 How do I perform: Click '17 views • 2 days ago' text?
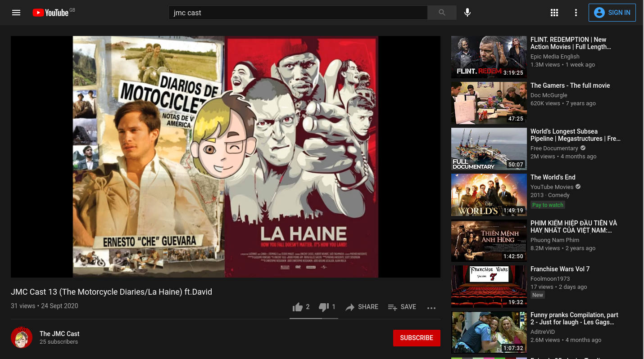[558, 287]
